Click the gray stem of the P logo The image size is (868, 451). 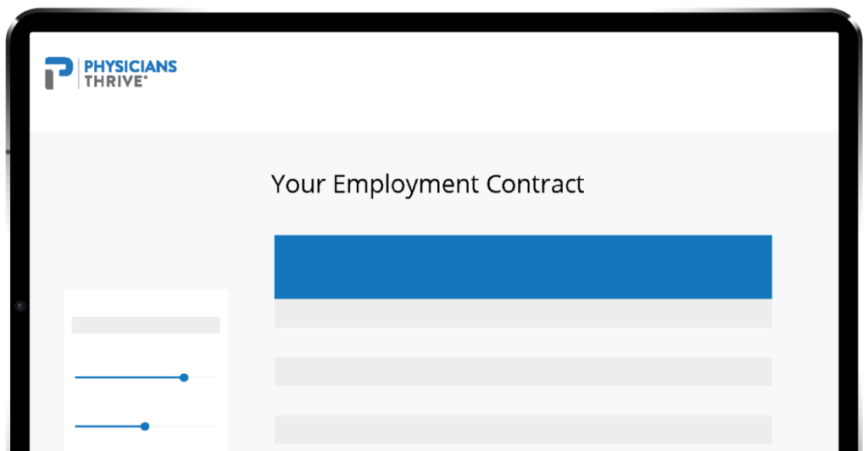(x=49, y=79)
